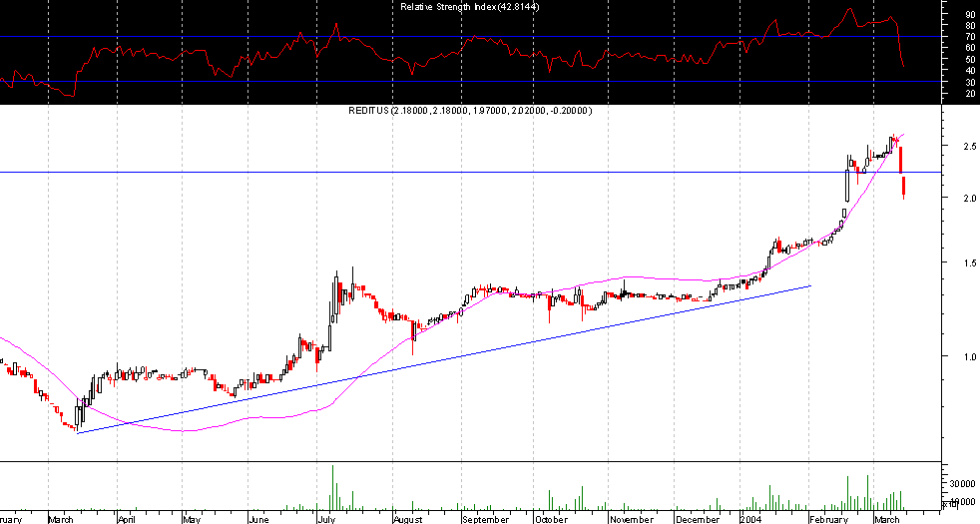980x524 pixels.
Task: Click the 10000 volume axis label
Action: point(962,501)
